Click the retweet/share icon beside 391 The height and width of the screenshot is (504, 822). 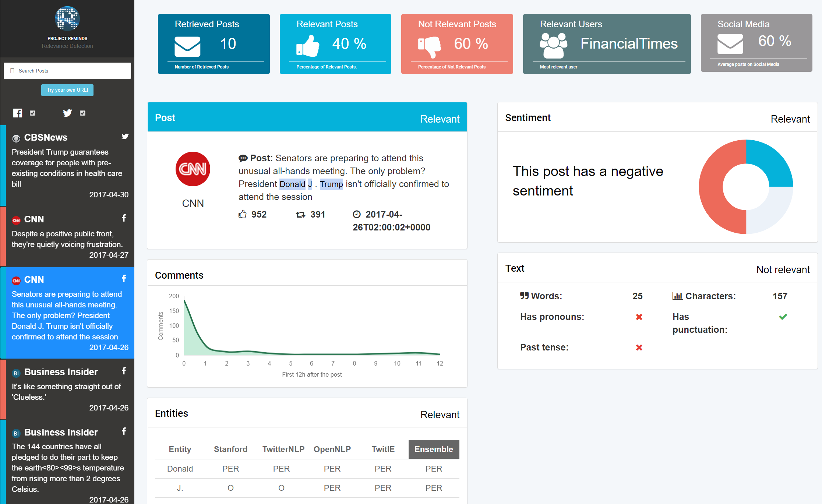point(300,214)
